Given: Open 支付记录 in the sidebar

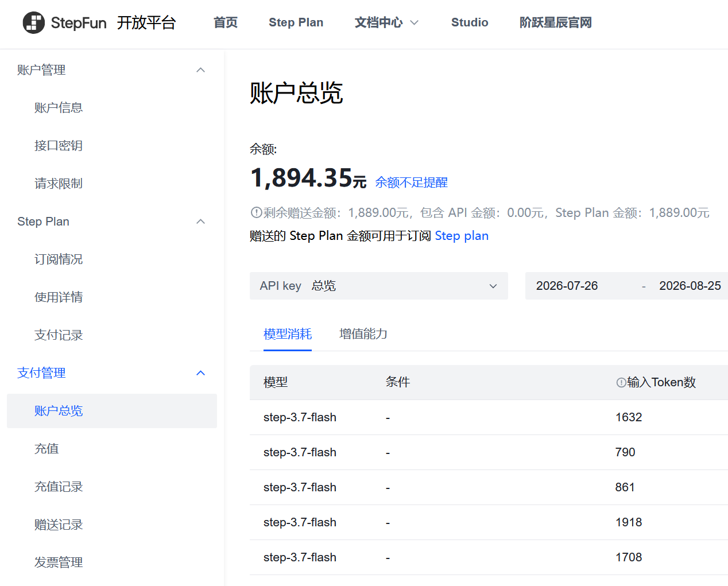Looking at the screenshot, I should coord(59,335).
